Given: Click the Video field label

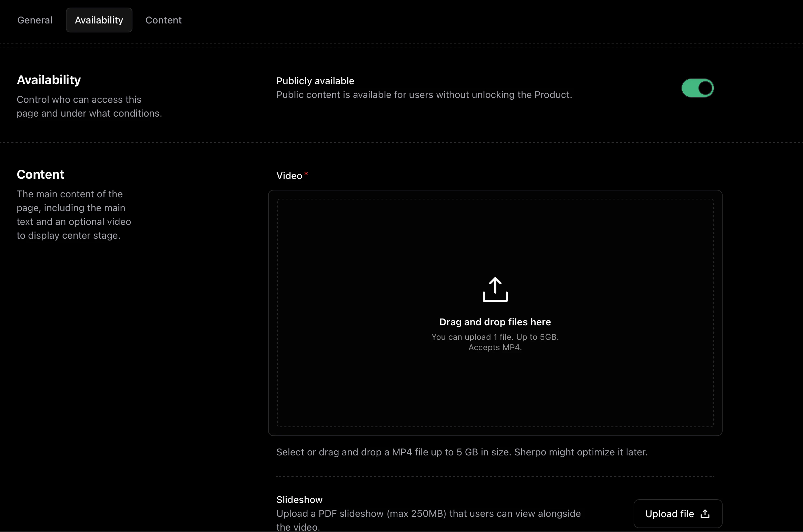Looking at the screenshot, I should 289,175.
